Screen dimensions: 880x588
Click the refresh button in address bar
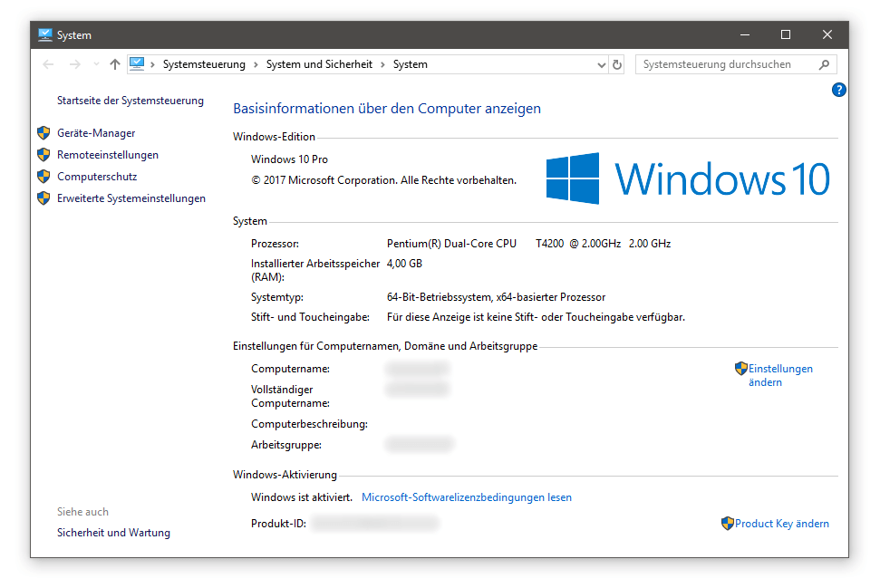pyautogui.click(x=617, y=64)
